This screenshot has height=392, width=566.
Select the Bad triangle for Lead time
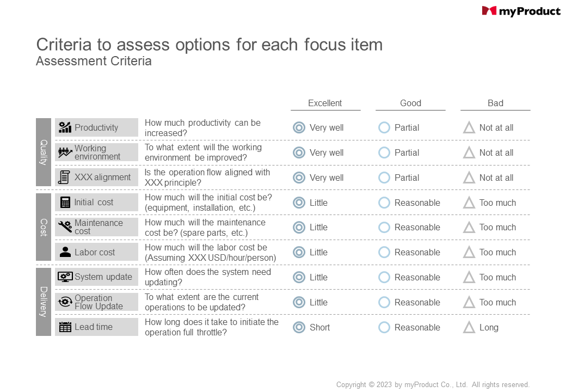pos(469,327)
